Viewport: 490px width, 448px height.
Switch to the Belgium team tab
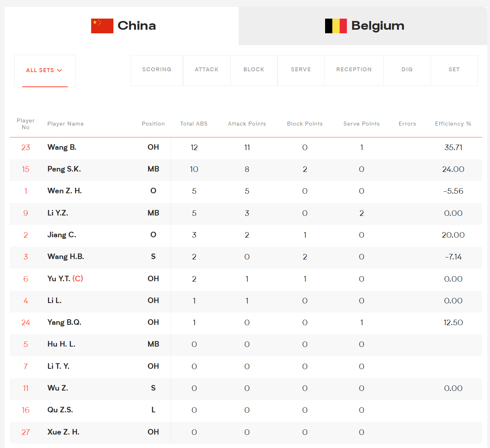(363, 26)
